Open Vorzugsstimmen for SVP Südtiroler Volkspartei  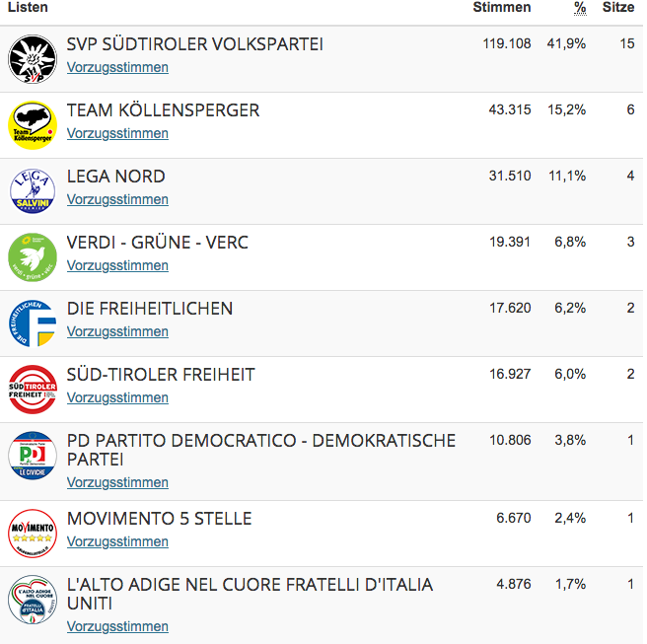[117, 67]
